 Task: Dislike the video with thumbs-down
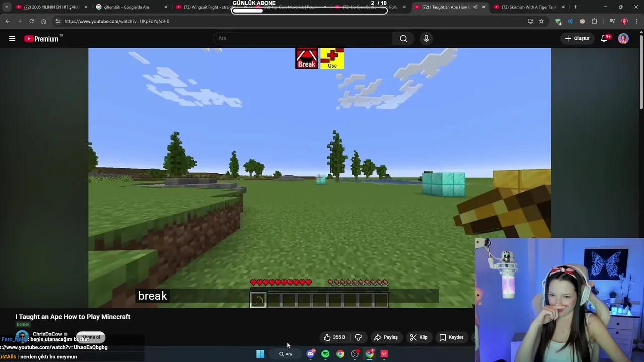pos(359,337)
